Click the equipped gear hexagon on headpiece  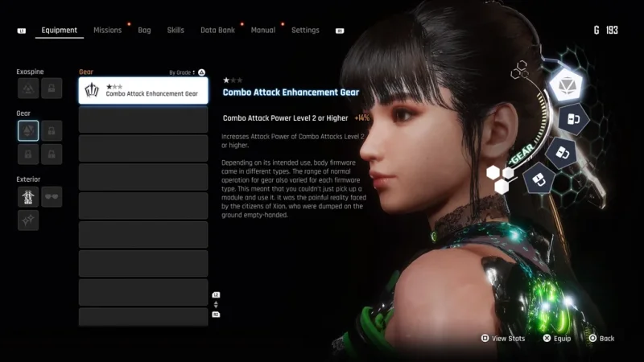coord(566,85)
